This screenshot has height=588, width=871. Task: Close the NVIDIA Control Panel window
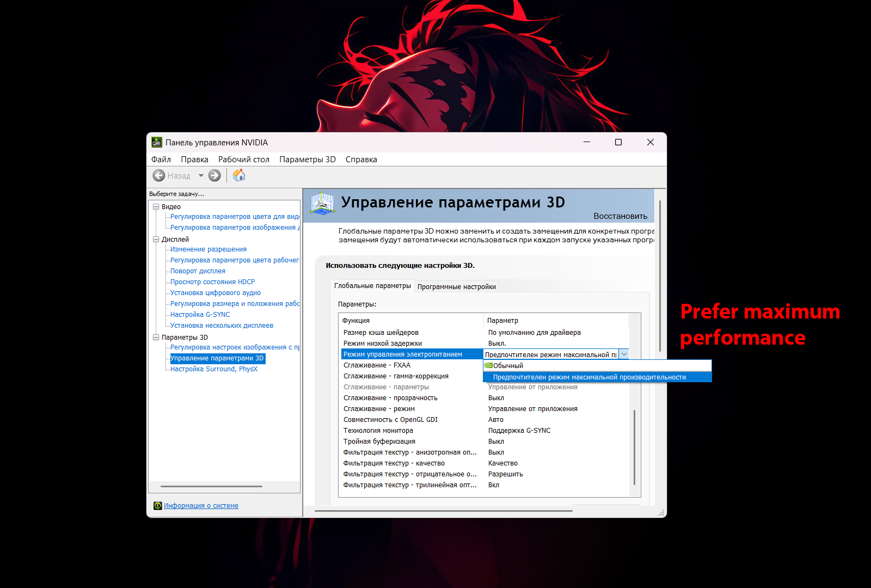(651, 142)
